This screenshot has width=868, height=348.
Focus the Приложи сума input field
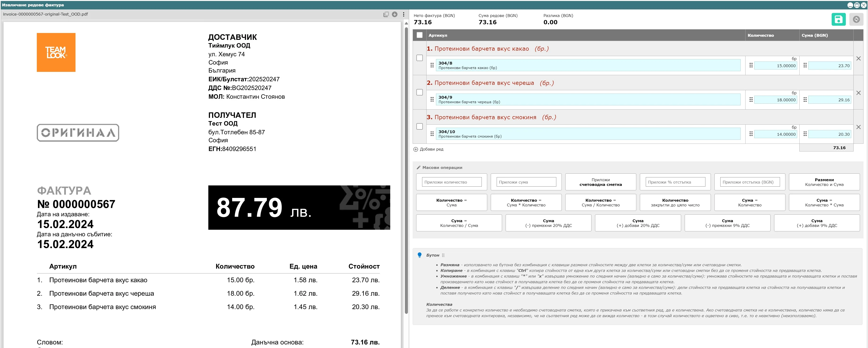point(526,182)
